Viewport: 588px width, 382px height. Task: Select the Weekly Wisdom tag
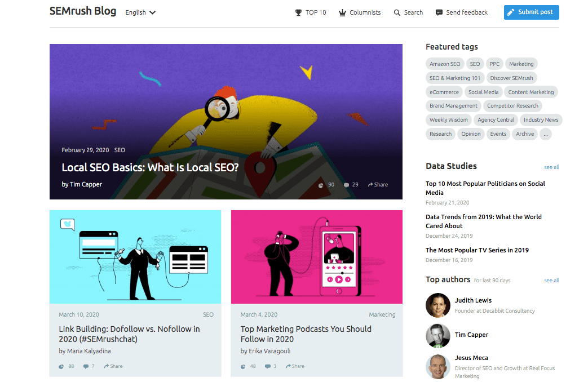click(449, 120)
